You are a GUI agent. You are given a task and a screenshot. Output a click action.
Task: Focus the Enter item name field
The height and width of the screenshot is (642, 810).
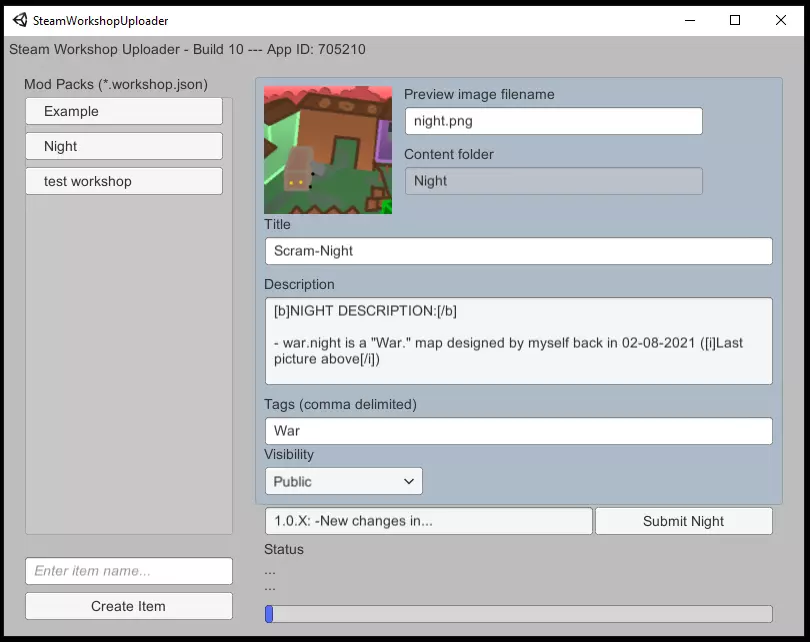[x=129, y=571]
